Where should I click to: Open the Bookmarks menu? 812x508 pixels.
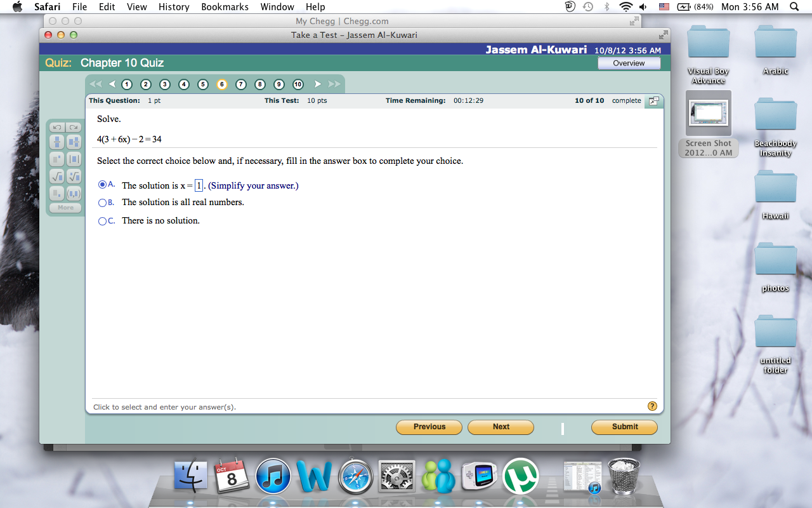[x=225, y=7]
